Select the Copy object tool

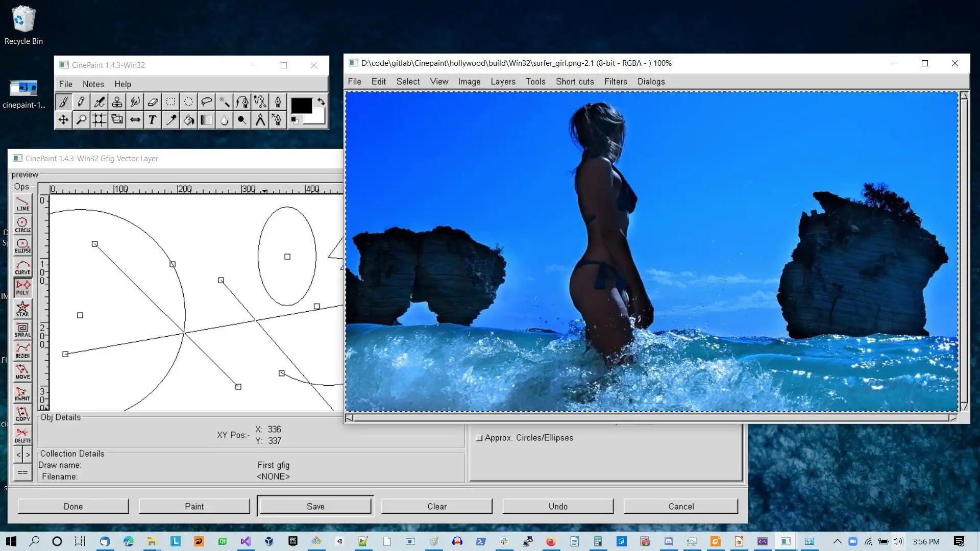(x=22, y=414)
